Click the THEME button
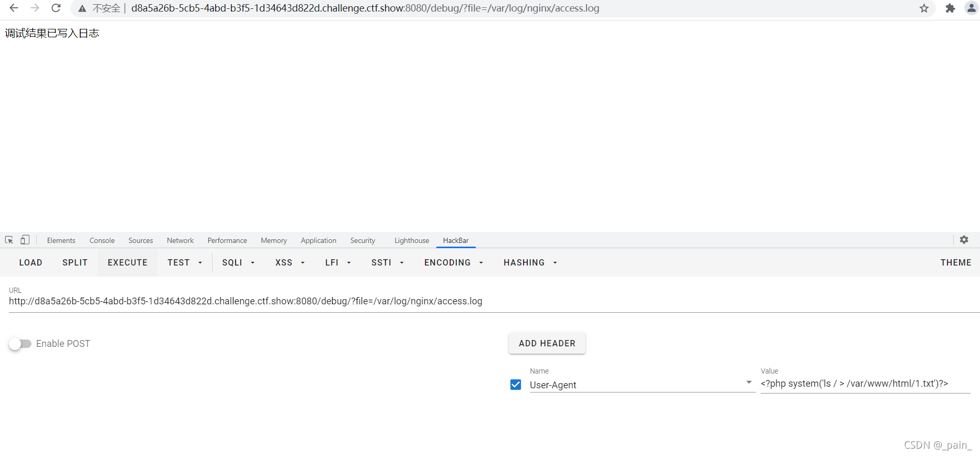The height and width of the screenshot is (456, 980). point(955,262)
